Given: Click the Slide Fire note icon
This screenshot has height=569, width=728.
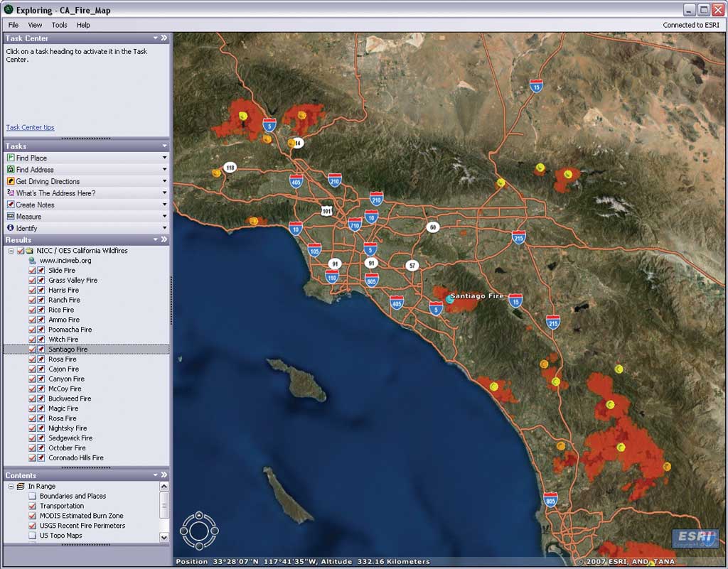Looking at the screenshot, I should (41, 271).
